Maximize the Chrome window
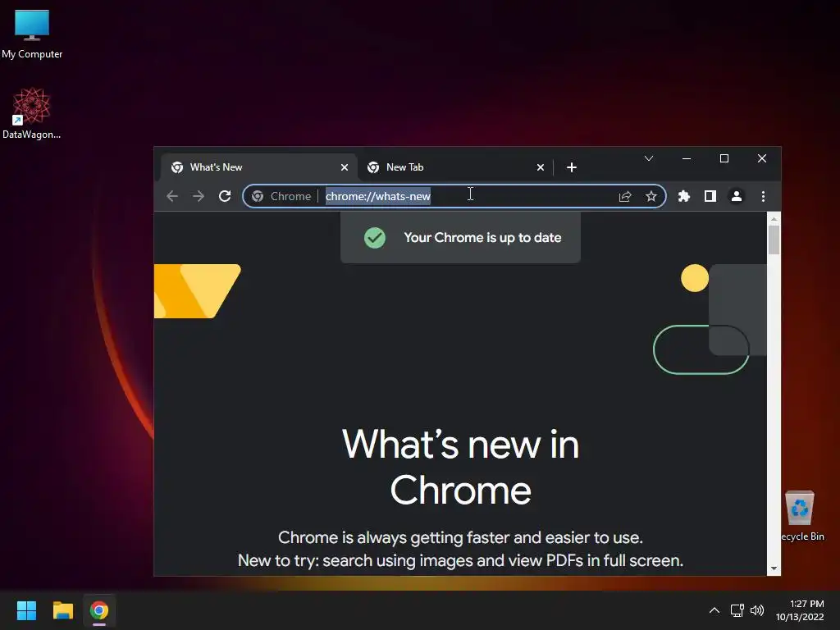Viewport: 840px width, 630px height. click(x=724, y=158)
